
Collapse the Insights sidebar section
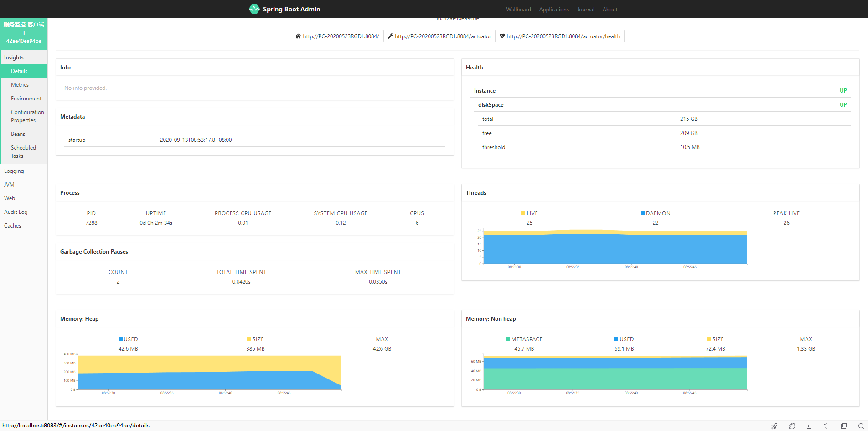(24, 57)
